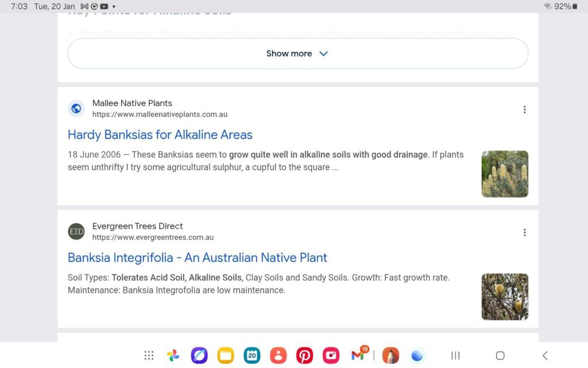Open Gmail with 19 unread badge

(x=358, y=355)
